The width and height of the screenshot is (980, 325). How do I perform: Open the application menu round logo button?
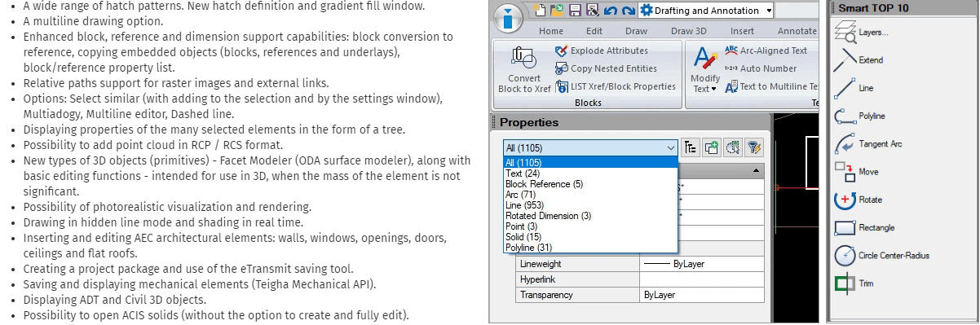(x=508, y=20)
